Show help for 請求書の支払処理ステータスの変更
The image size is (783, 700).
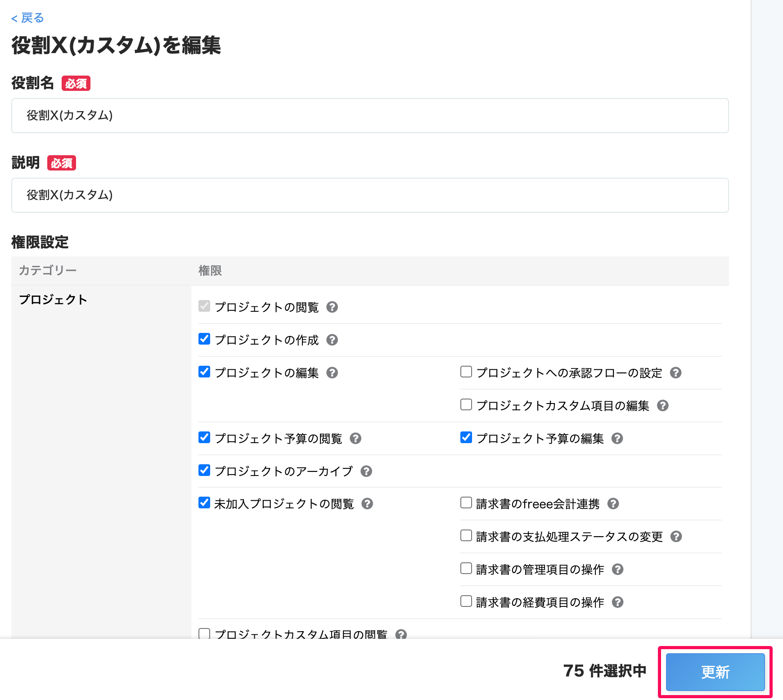coord(676,536)
